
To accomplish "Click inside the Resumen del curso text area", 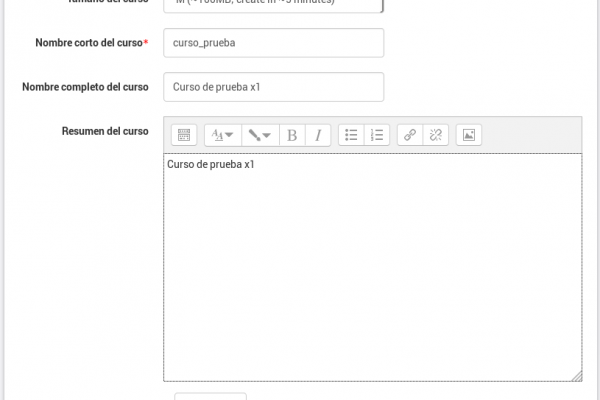I will click(373, 267).
